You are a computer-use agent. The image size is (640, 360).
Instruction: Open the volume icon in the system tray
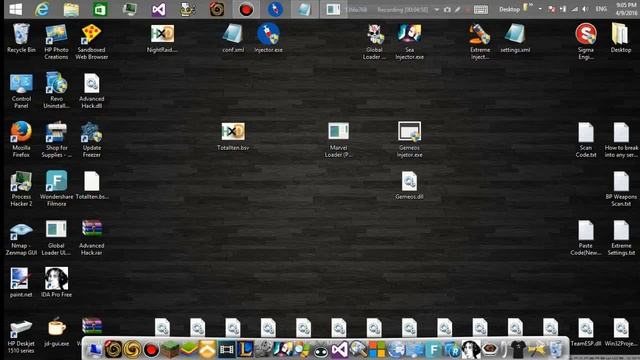pos(585,9)
